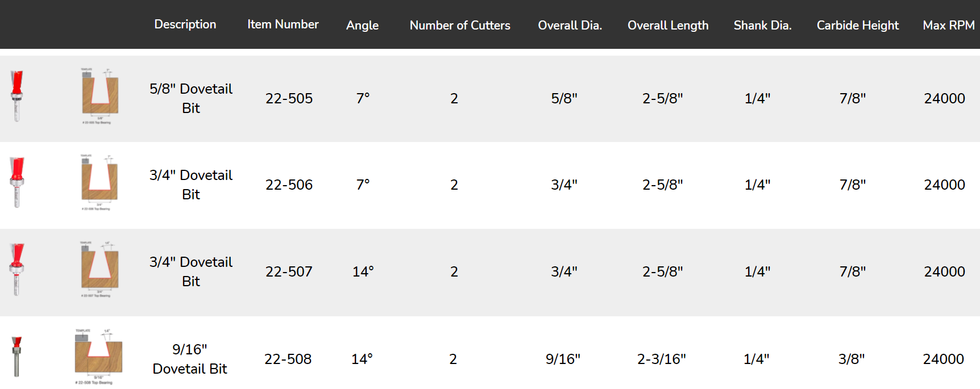This screenshot has width=980, height=389.
Task: Open the 22-508 dovetail cut diagram
Action: (x=98, y=357)
